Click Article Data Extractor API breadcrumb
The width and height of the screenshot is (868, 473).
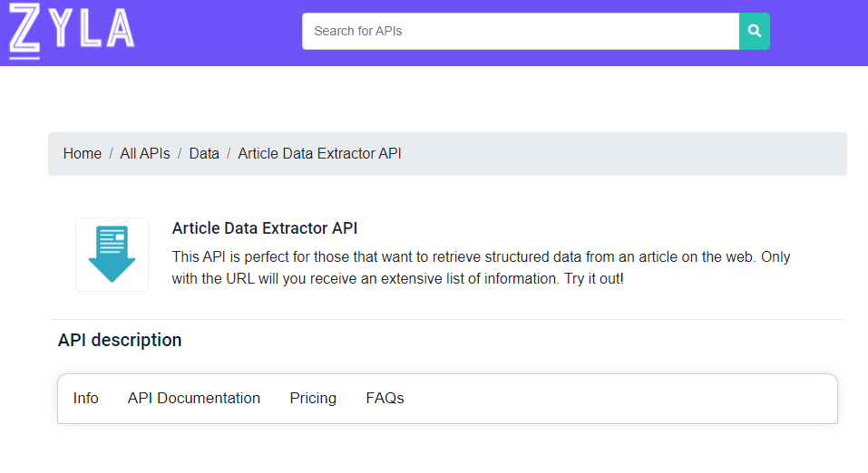point(319,154)
